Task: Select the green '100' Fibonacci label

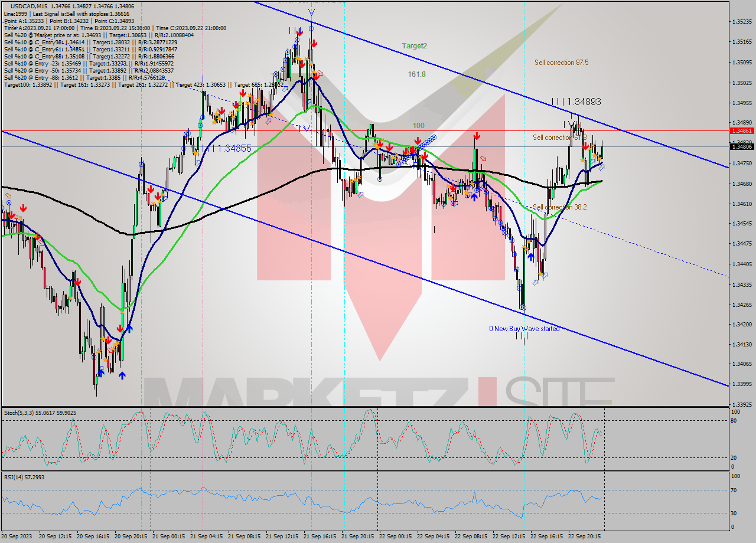Action: tap(418, 126)
